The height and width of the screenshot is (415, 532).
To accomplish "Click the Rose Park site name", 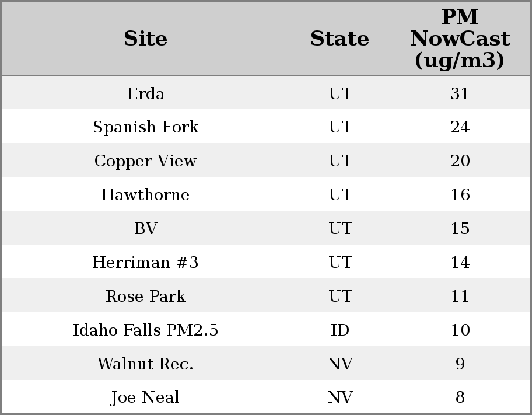I will 145,297.
